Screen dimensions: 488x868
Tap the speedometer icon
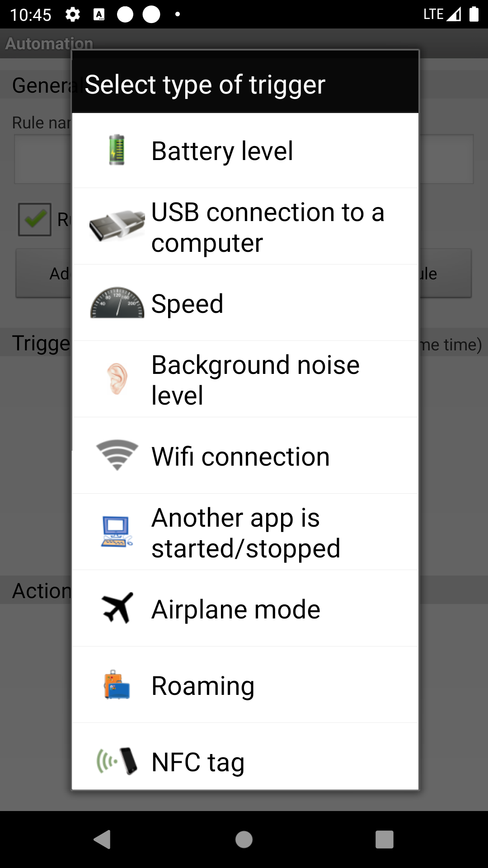[x=117, y=303]
